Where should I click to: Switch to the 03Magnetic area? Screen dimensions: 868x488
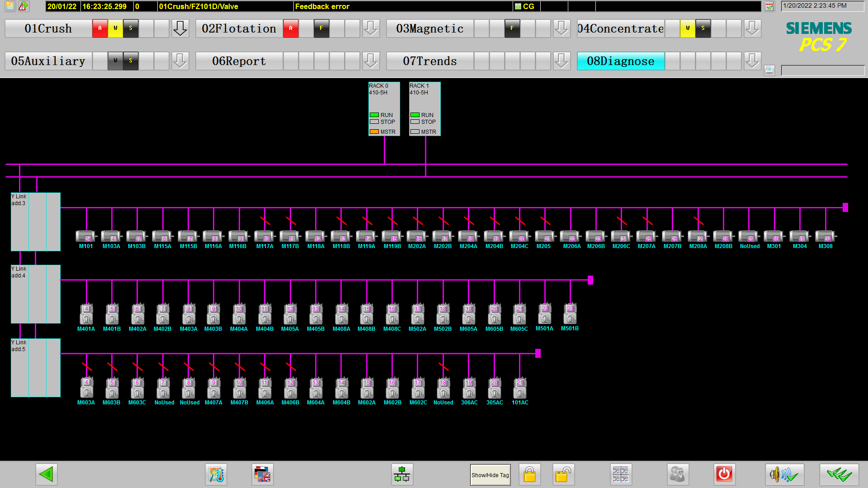coord(429,28)
